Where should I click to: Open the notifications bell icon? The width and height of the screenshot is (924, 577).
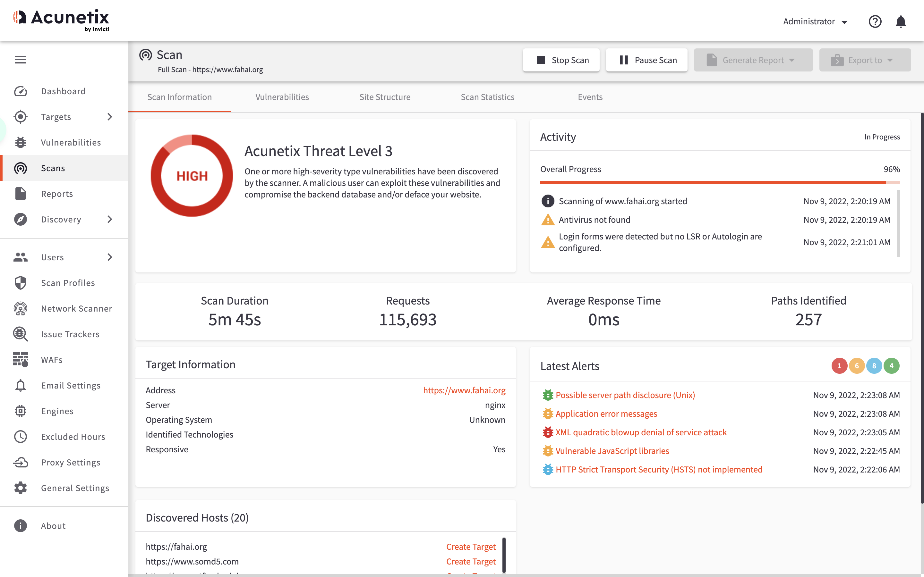[901, 21]
